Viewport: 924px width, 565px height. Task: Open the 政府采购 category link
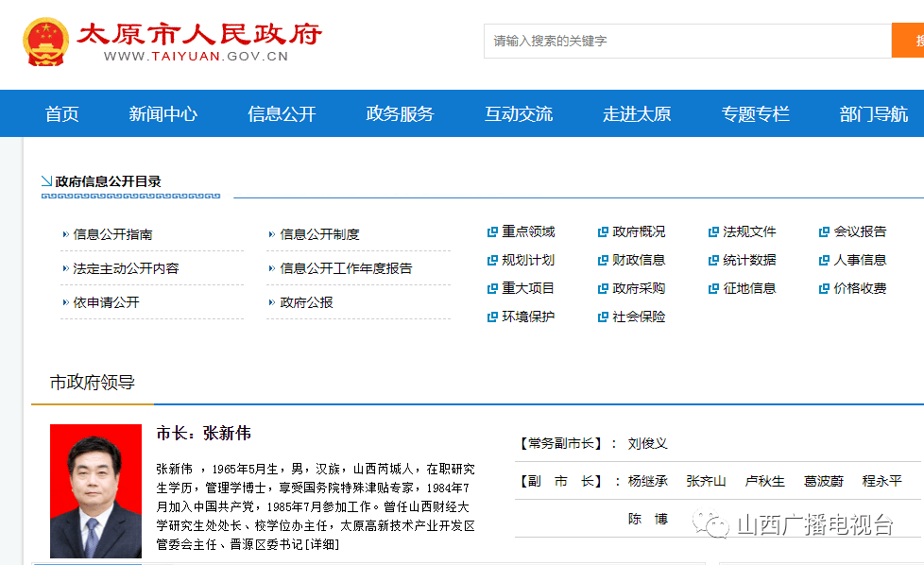639,288
